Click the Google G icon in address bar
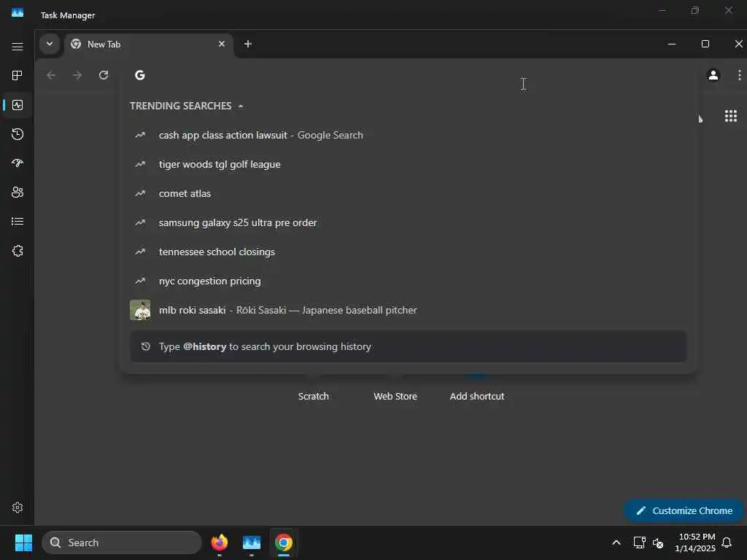 click(139, 75)
